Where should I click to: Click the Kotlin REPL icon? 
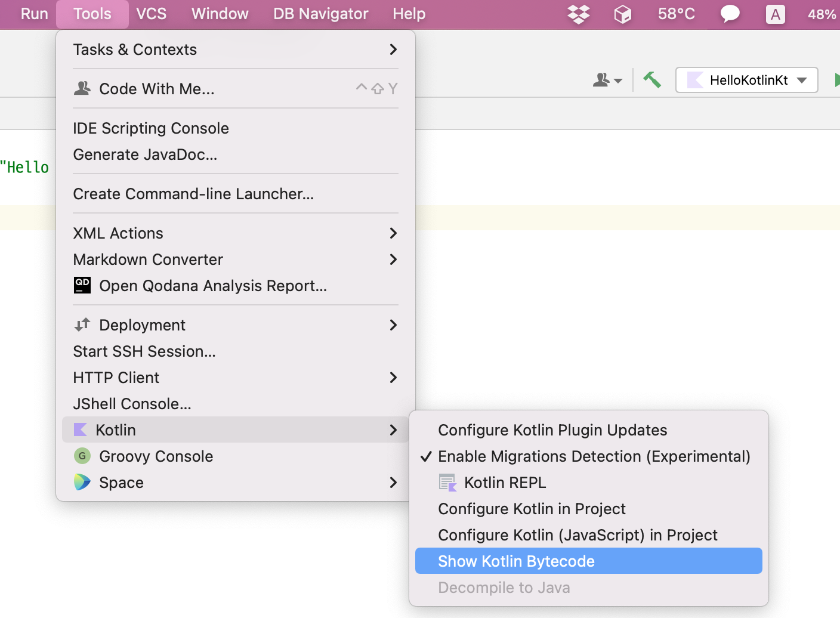[x=447, y=482]
